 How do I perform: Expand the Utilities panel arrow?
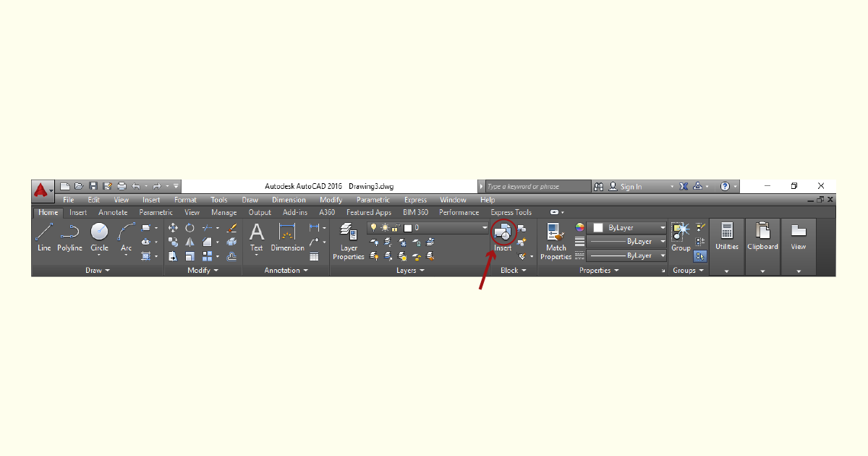point(727,271)
